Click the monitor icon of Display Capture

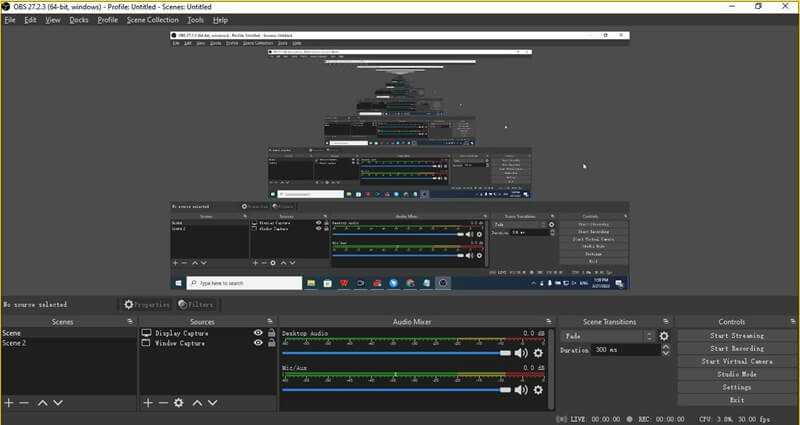tap(146, 333)
